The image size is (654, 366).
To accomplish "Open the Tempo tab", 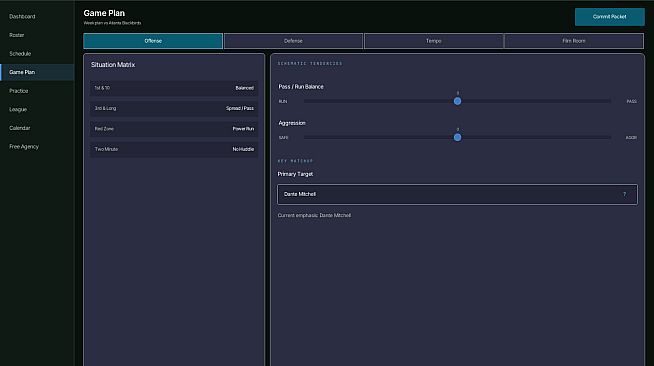I will point(433,41).
